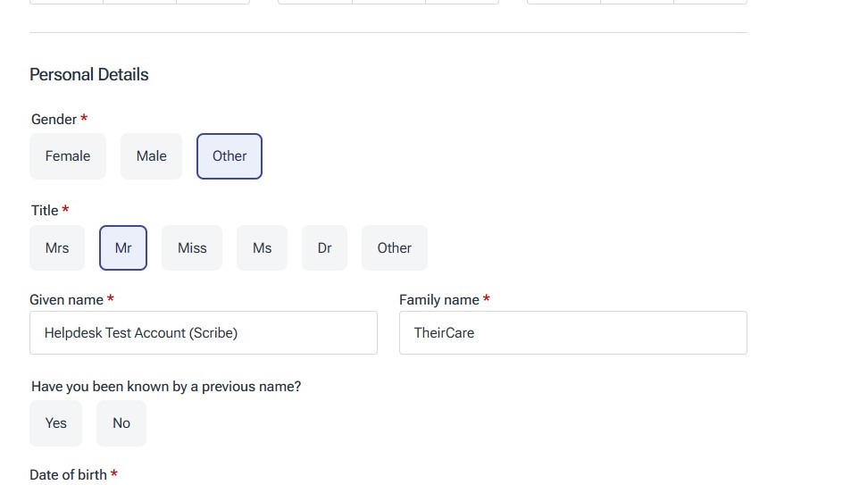The height and width of the screenshot is (485, 868).
Task: Click the Date of birth label
Action: point(68,475)
